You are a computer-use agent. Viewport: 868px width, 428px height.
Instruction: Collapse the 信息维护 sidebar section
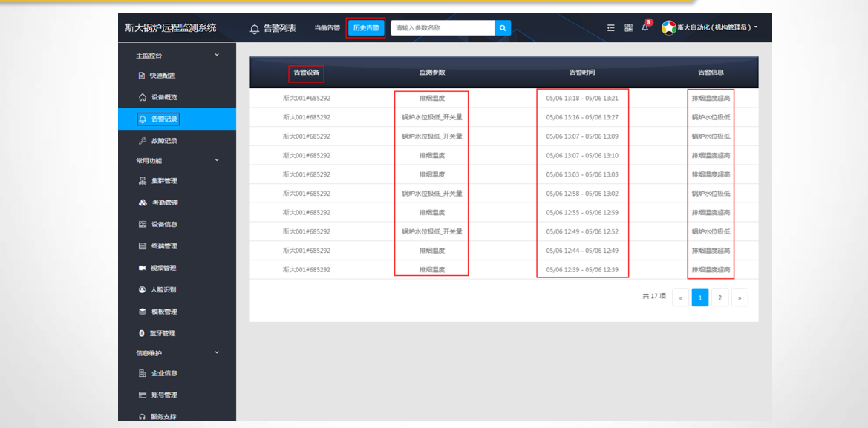[217, 353]
